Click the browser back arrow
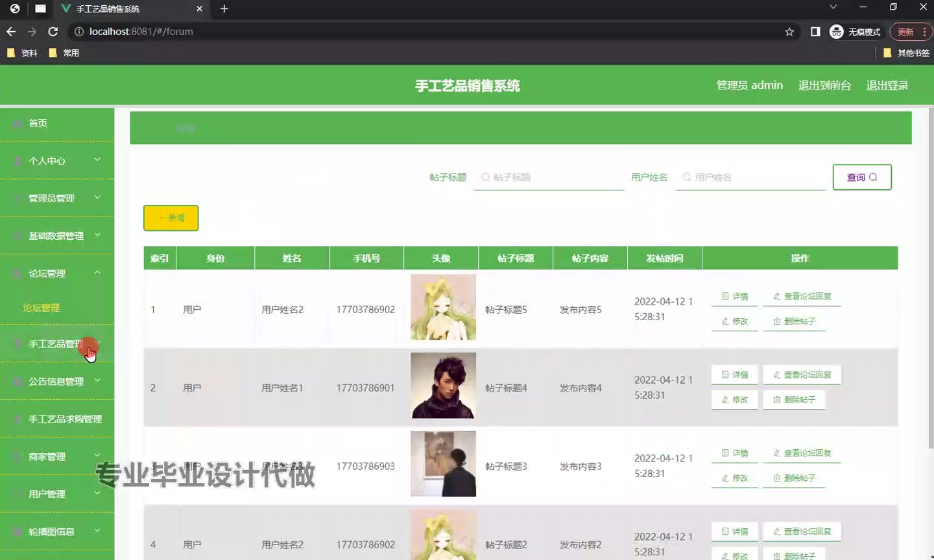 tap(11, 31)
